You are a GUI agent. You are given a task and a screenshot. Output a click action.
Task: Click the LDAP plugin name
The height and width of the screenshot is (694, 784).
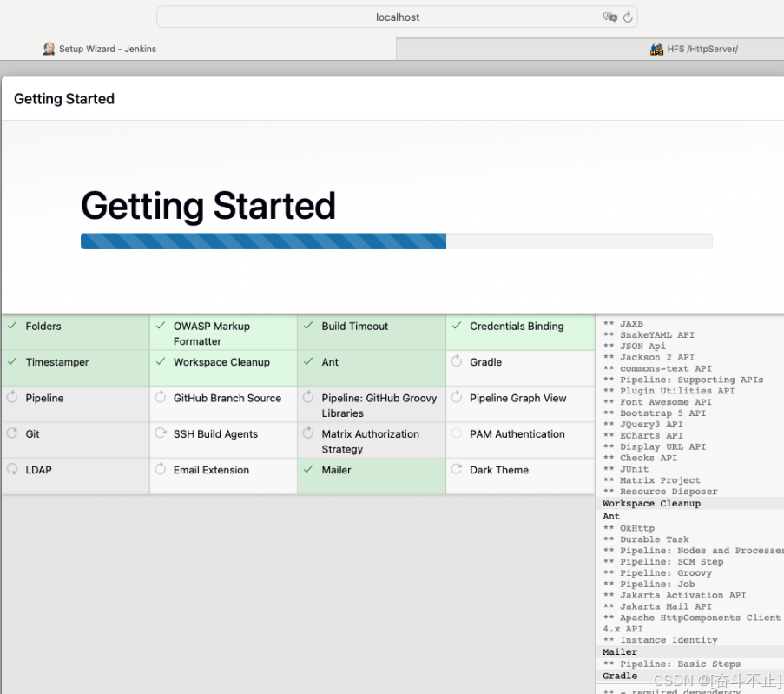point(38,470)
